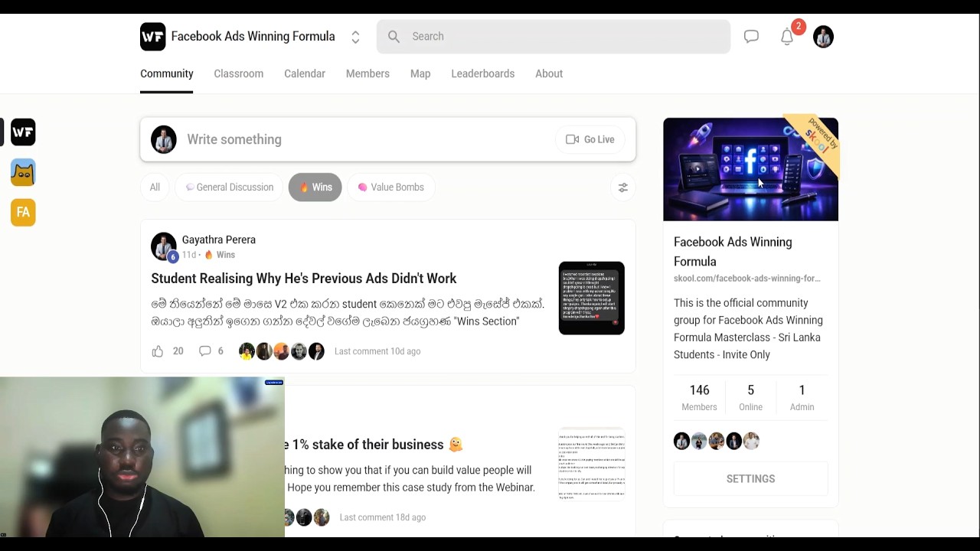Open the group switcher chevron arrows
Screen dimensions: 980x551
pos(355,37)
